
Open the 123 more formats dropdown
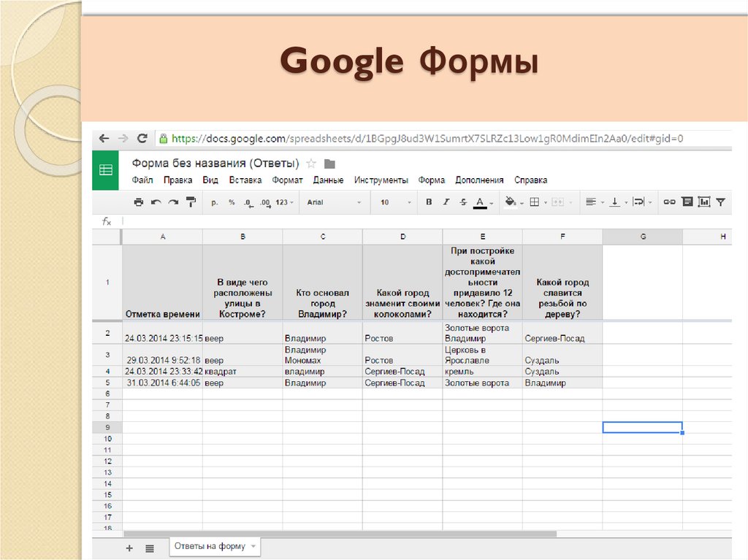284,202
